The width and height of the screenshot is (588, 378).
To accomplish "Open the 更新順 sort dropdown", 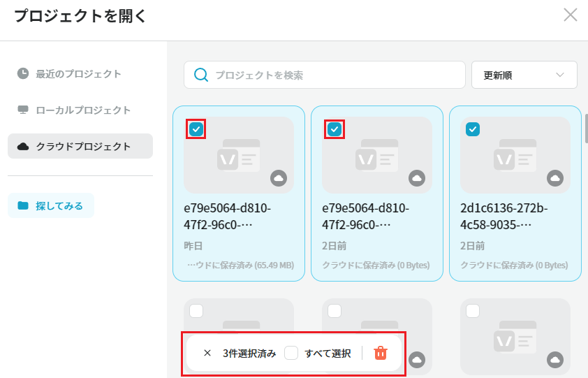I will [524, 75].
